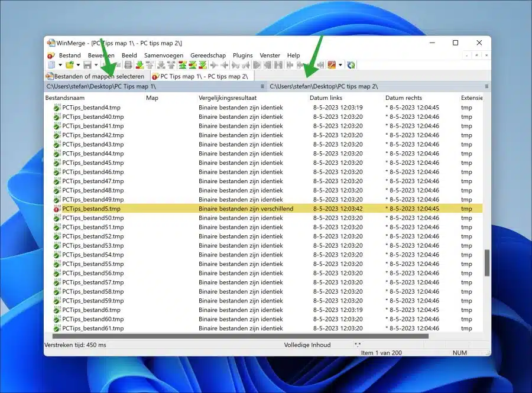This screenshot has width=532, height=393.
Task: Click the right folder path PC tips map 2\
Action: 324,86
